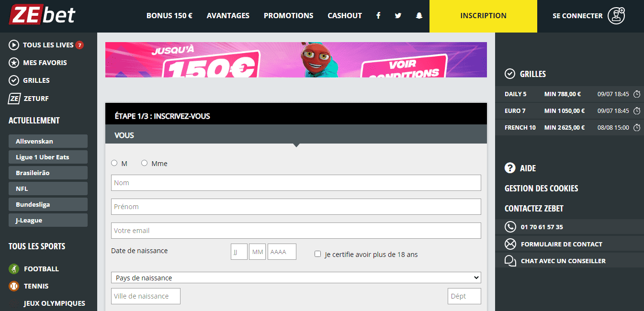Open the Tous les lives link

(48, 45)
